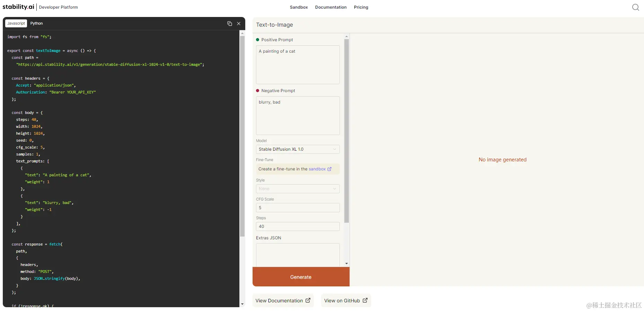Image resolution: width=644 pixels, height=311 pixels.
Task: Click the 'steps: 40,' code line
Action: click(27, 119)
